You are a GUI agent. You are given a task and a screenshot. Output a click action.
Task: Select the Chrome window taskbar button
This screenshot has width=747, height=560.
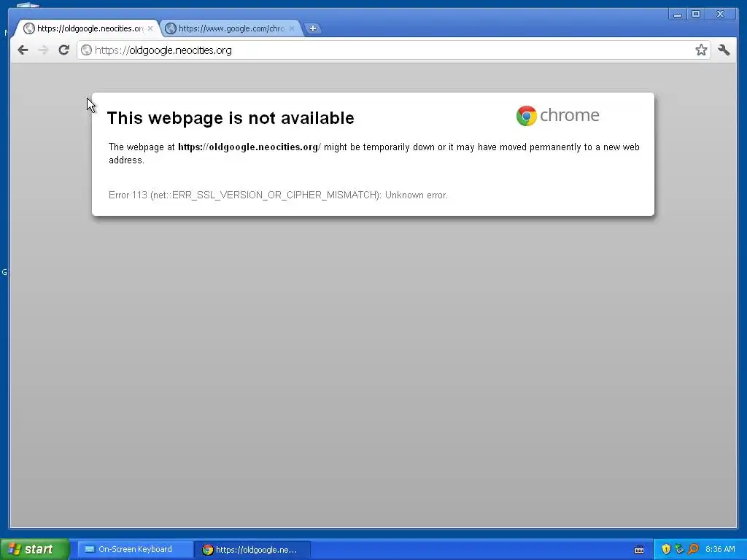pyautogui.click(x=252, y=550)
